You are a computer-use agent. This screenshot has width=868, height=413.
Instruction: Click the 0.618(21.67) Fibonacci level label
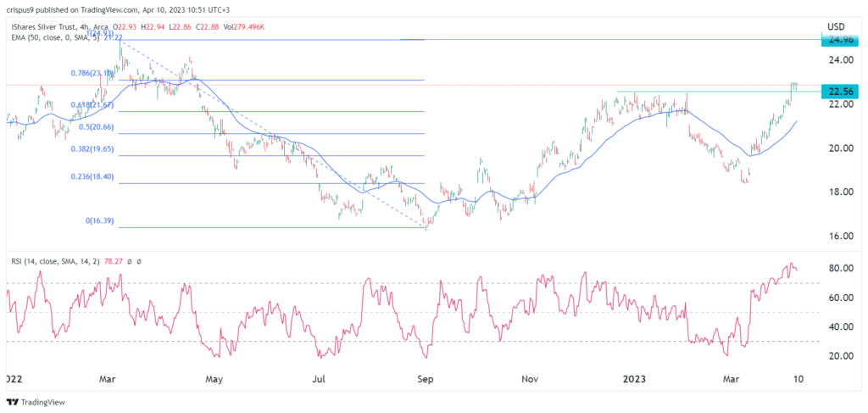(x=92, y=104)
